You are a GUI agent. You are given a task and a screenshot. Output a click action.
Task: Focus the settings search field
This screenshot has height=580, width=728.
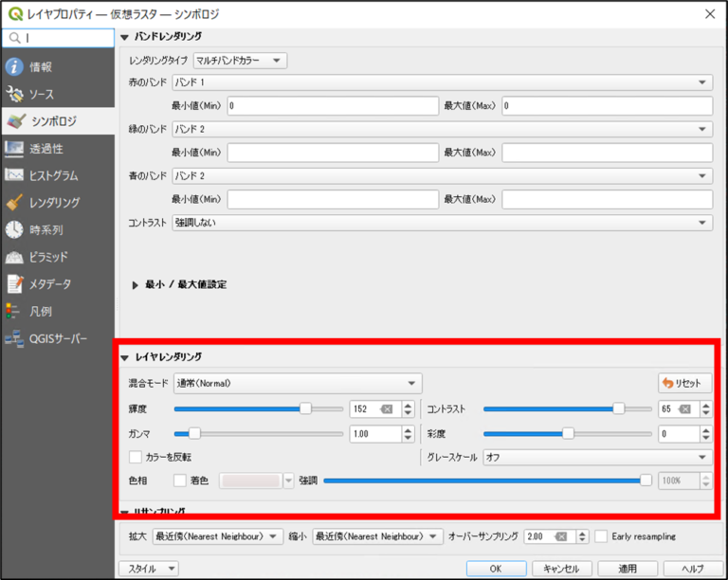58,38
